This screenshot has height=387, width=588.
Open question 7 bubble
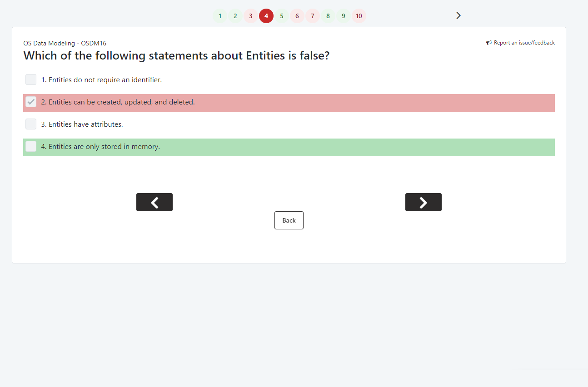313,16
